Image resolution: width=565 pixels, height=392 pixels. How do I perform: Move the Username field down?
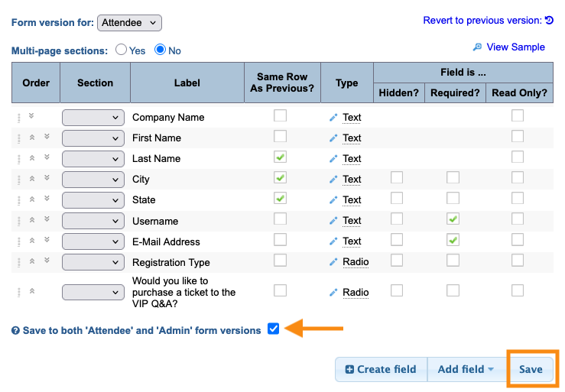pyautogui.click(x=47, y=219)
